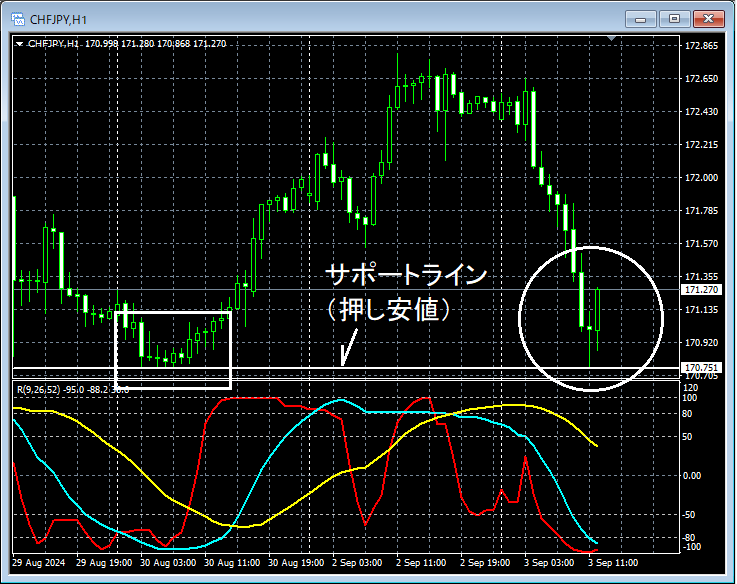The image size is (737, 584).
Task: Minimize the CHFJPY,H1 chart window
Action: click(x=640, y=19)
